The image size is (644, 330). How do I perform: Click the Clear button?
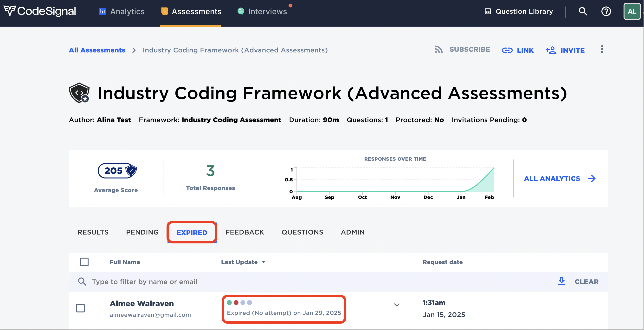point(586,282)
